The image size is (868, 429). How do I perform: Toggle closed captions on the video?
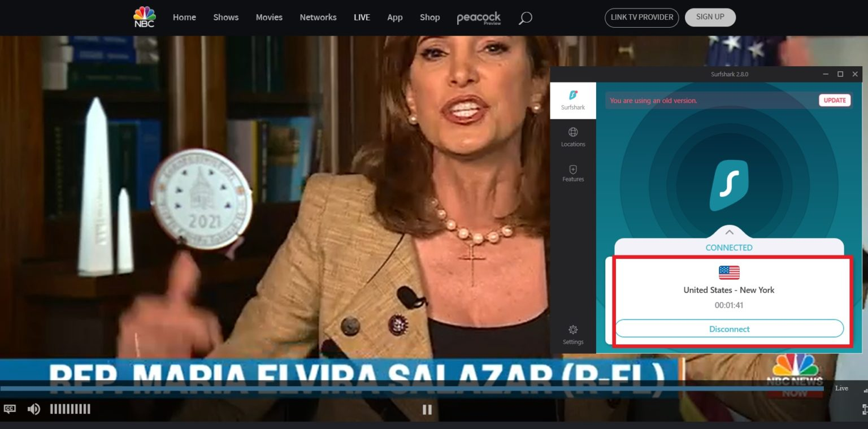coord(10,409)
